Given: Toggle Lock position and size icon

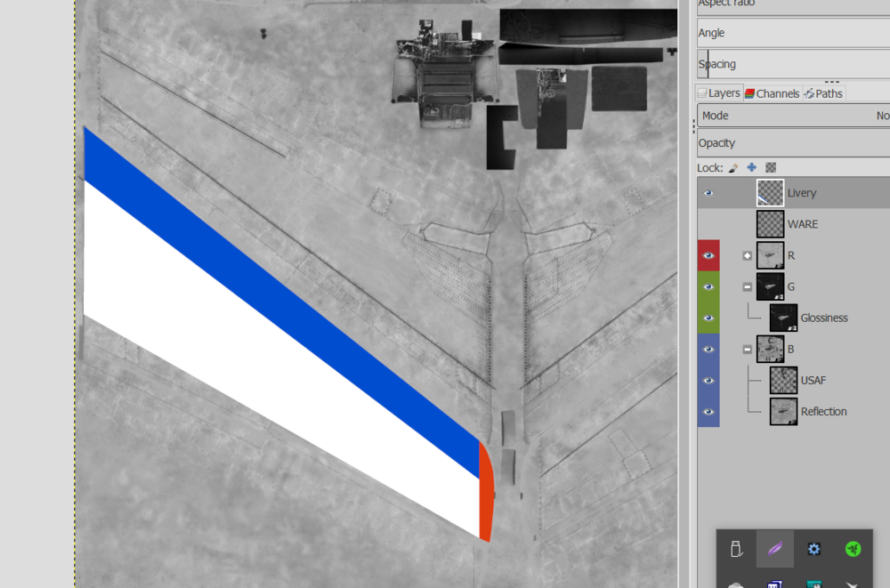Looking at the screenshot, I should click(751, 167).
